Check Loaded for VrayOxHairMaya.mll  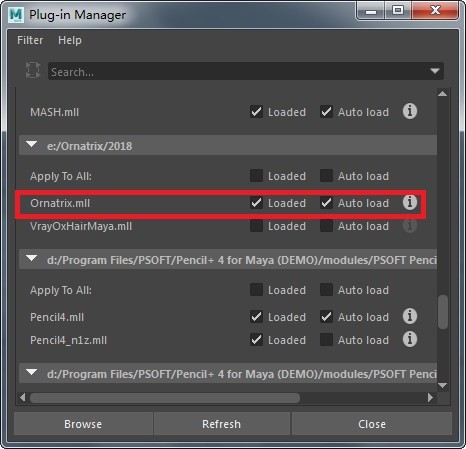(x=256, y=226)
